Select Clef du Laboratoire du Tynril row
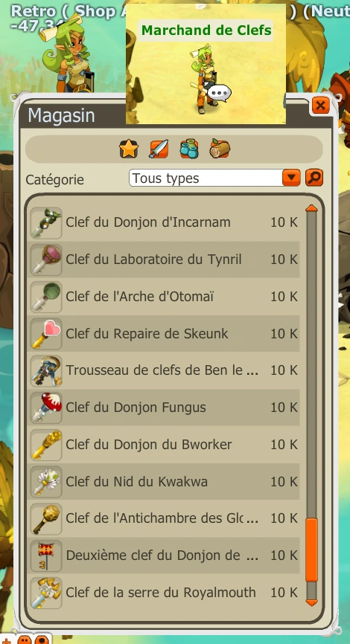Screen dimensions: 350x644 [164, 260]
